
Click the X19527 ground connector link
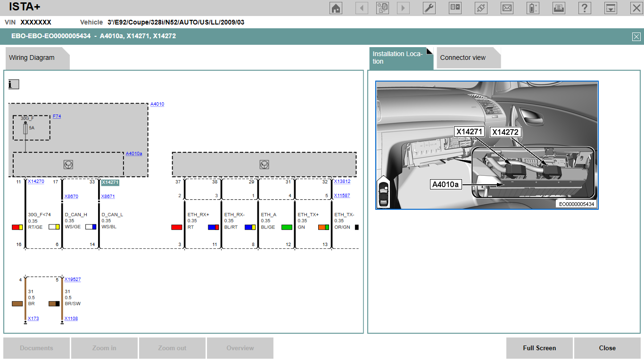pos(73,280)
